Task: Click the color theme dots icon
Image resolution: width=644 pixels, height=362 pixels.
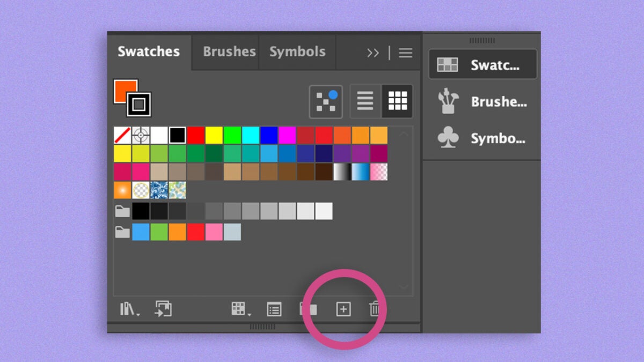Action: 326,101
